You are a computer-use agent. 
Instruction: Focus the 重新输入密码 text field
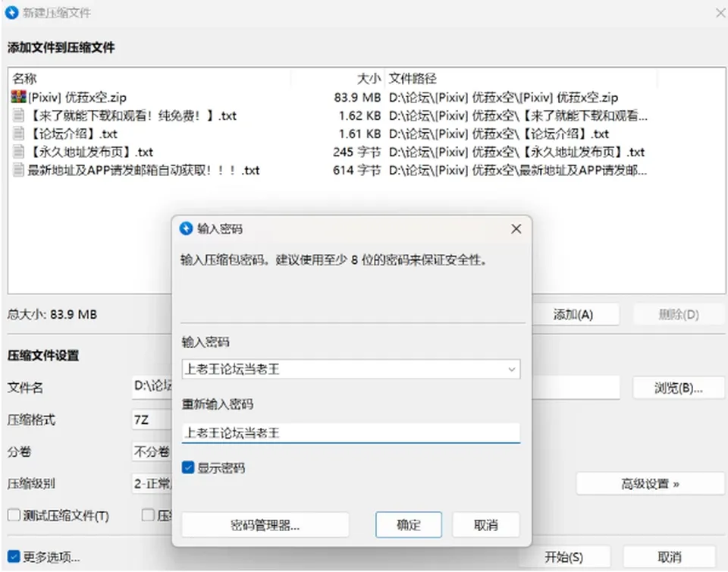[x=350, y=432]
